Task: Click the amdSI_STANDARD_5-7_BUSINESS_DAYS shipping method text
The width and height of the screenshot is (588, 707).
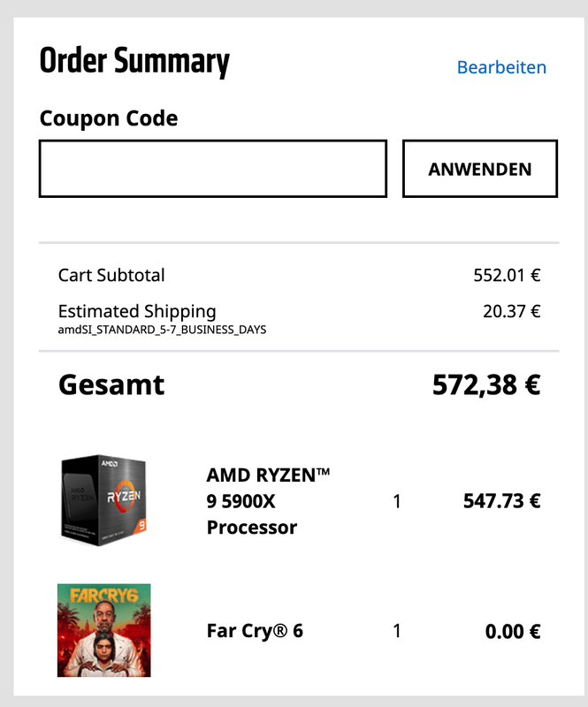Action: tap(162, 330)
